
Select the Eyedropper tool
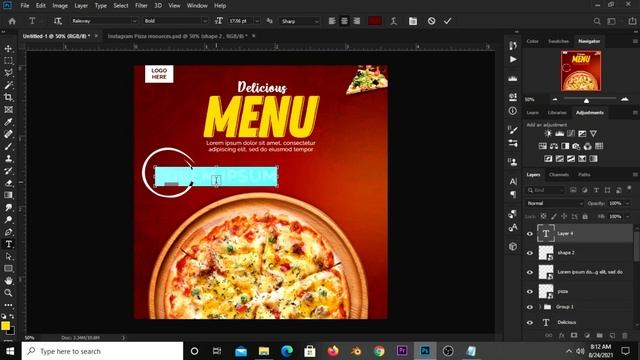[8, 122]
